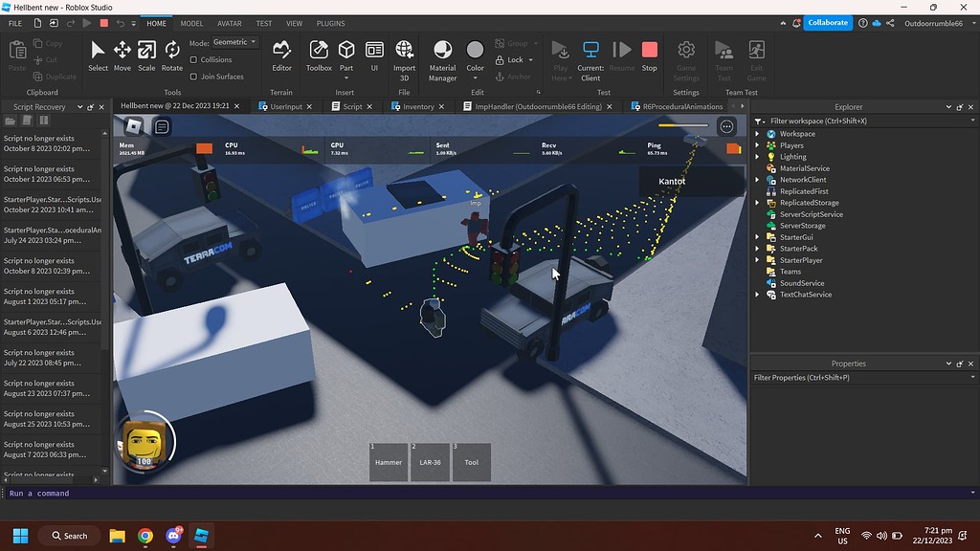Switch to the MODEL ribbon tab

pos(191,23)
